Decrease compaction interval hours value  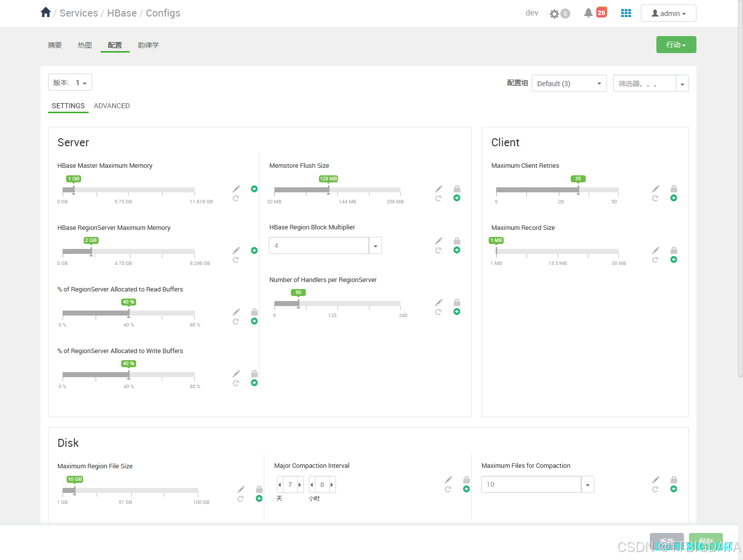pos(312,484)
